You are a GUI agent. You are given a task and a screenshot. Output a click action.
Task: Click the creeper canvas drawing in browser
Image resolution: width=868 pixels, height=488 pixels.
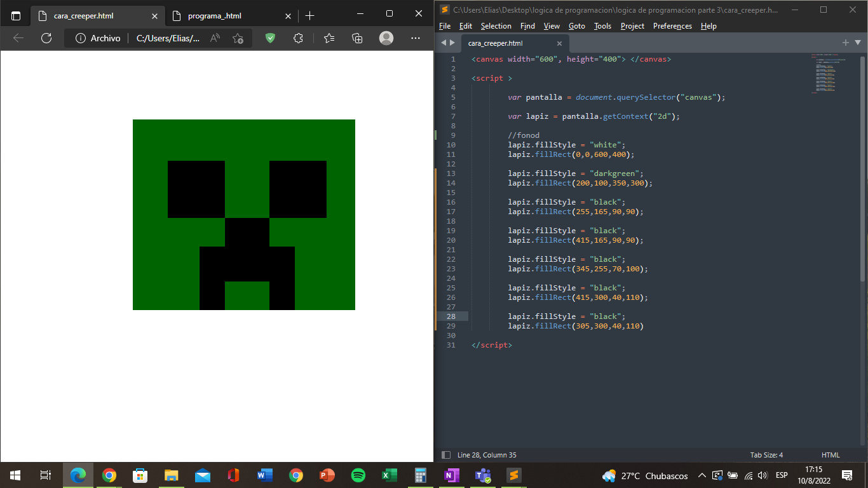(x=244, y=215)
